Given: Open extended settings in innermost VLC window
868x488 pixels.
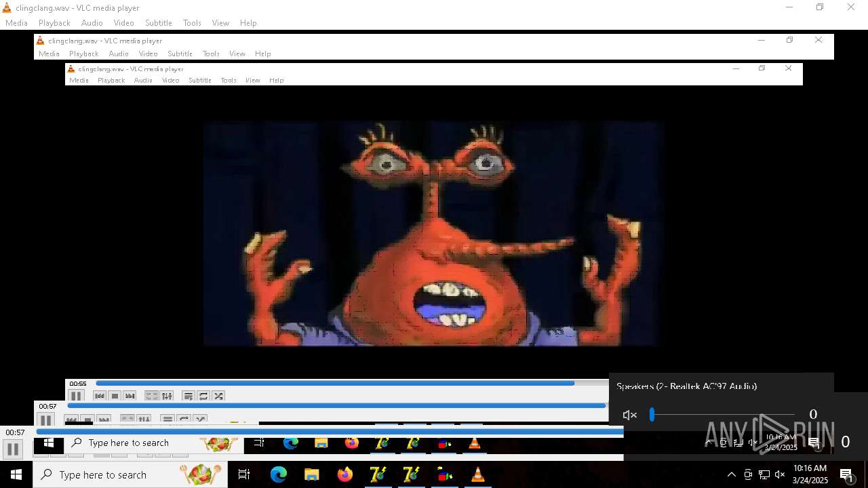Looking at the screenshot, I should (x=167, y=396).
